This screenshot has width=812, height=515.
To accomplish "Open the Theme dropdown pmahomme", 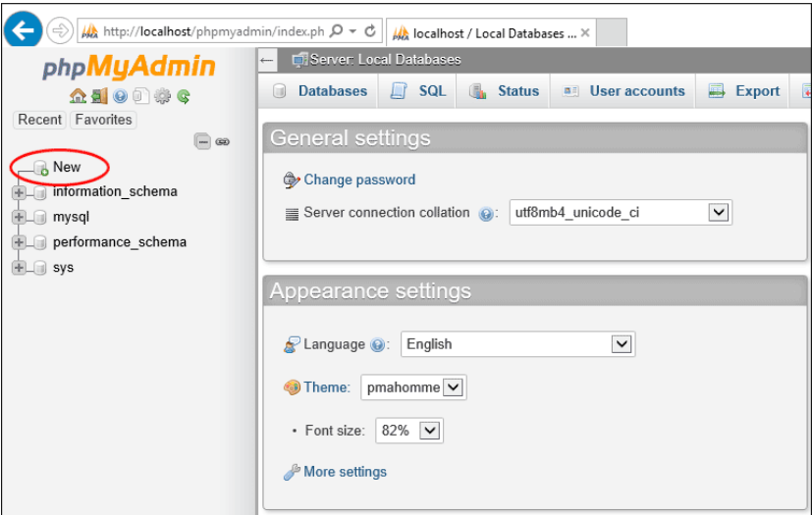I will click(413, 387).
